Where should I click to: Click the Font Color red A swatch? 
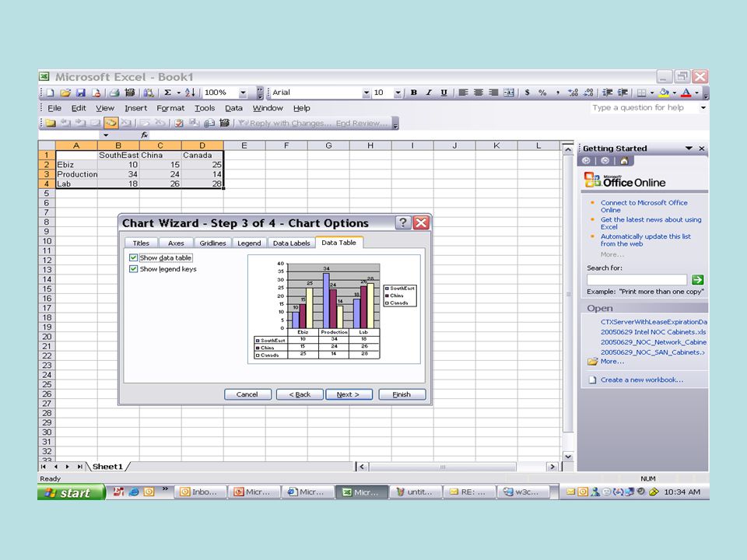(686, 93)
